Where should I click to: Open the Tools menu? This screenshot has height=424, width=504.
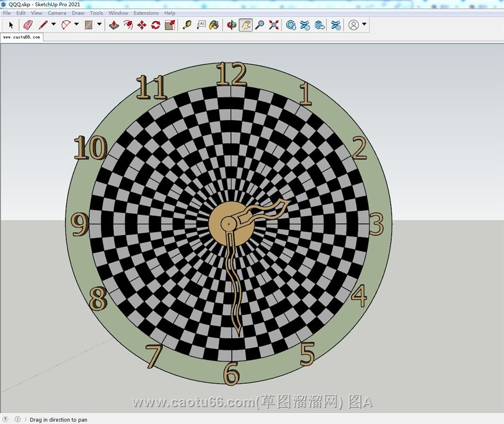click(97, 13)
